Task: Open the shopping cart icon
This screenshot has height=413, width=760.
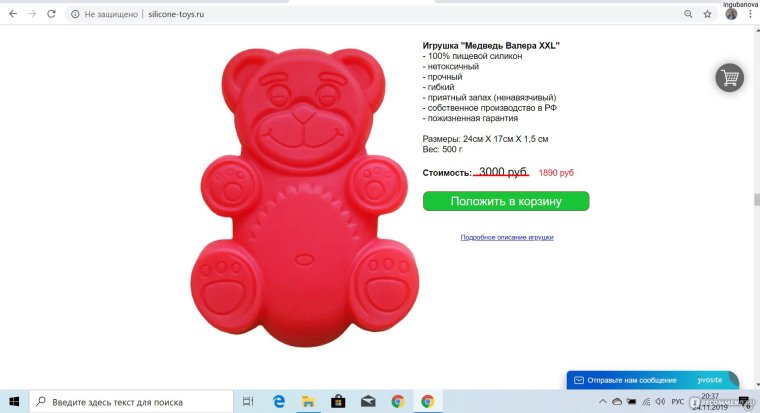Action: [x=729, y=78]
